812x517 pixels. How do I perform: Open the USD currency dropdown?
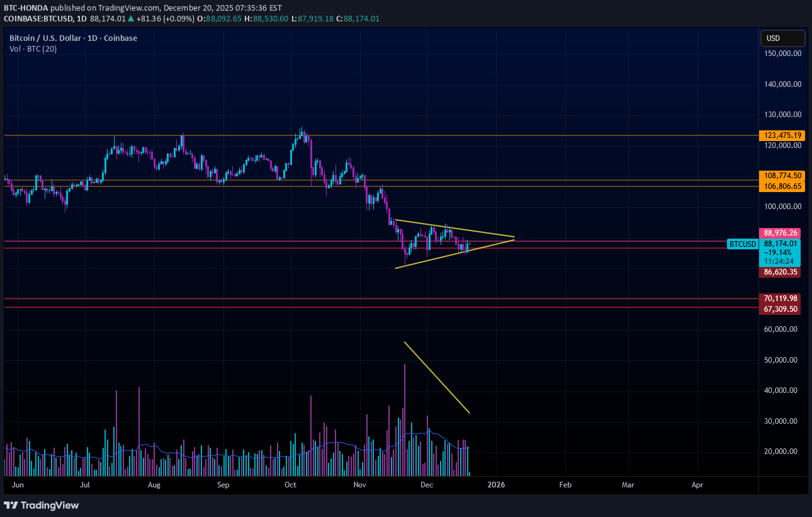782,38
